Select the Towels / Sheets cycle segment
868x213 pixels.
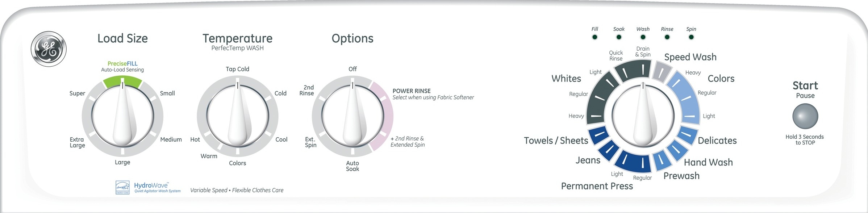click(x=598, y=135)
